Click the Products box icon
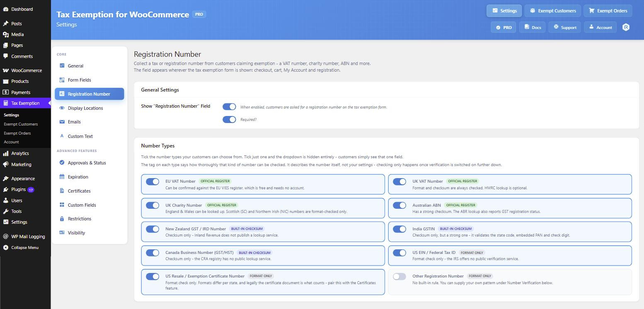This screenshot has width=644, height=309. pos(5,81)
